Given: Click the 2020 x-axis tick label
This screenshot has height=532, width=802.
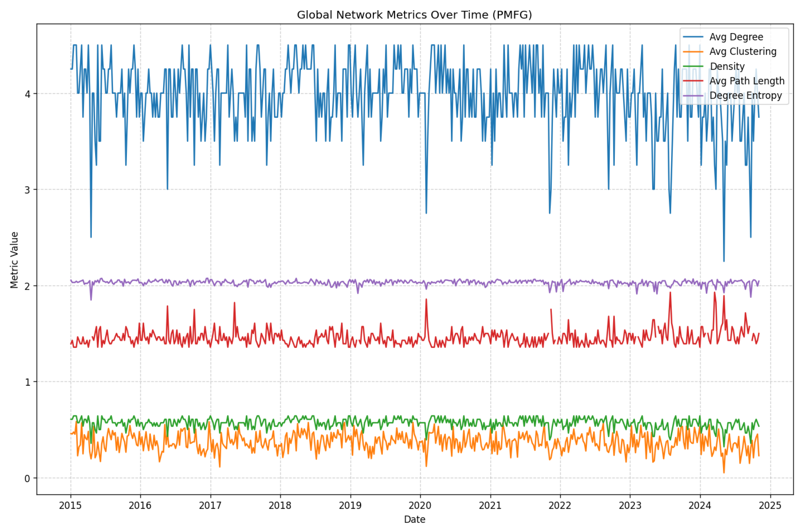Looking at the screenshot, I should [420, 506].
